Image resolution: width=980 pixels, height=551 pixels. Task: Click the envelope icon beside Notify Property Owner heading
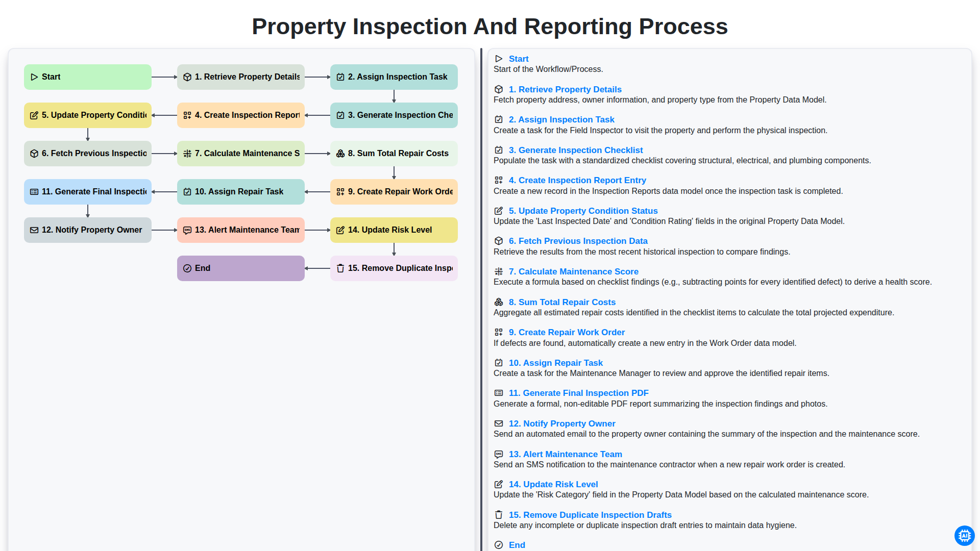click(499, 423)
